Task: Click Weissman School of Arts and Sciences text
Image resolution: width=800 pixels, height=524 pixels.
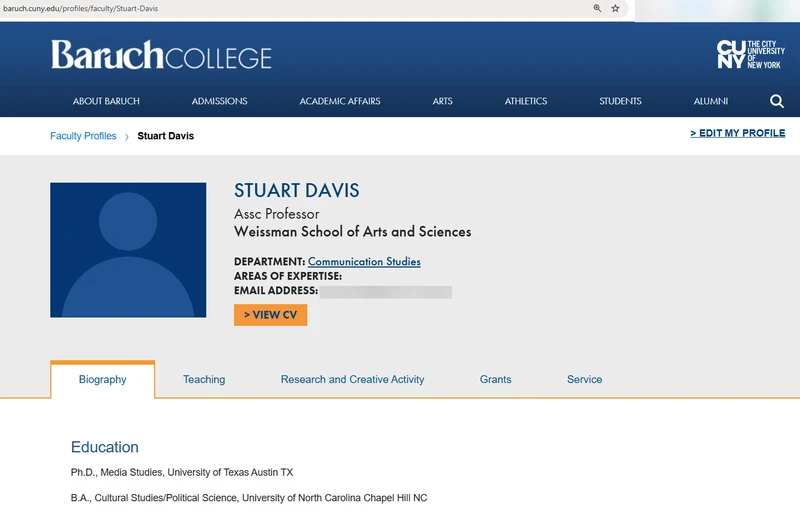Action: point(353,232)
